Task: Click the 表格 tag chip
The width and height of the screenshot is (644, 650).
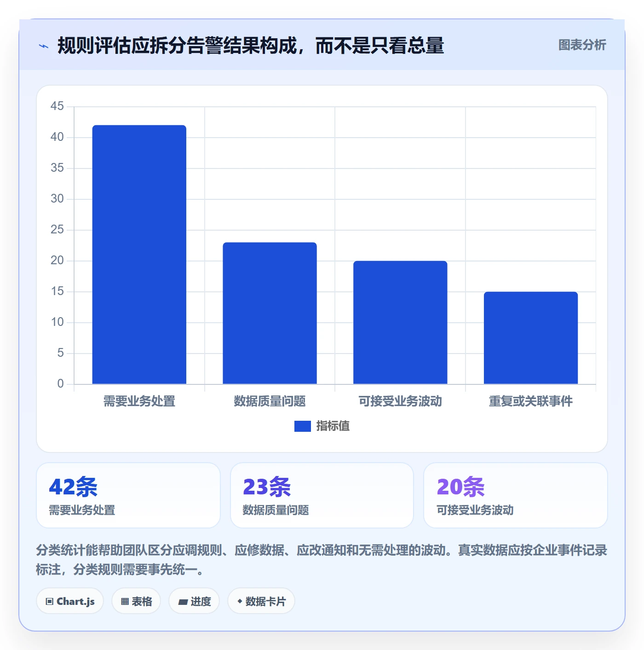Action: [136, 601]
